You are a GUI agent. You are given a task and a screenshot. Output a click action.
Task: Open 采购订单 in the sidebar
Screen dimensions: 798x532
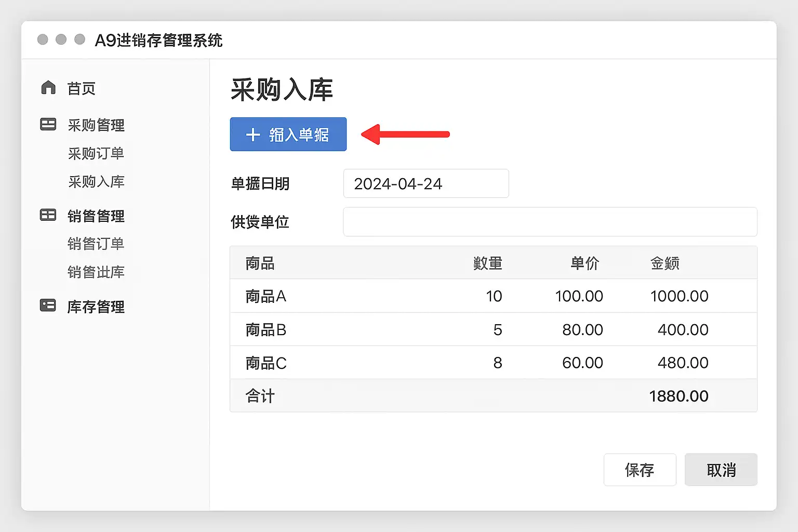(x=96, y=154)
